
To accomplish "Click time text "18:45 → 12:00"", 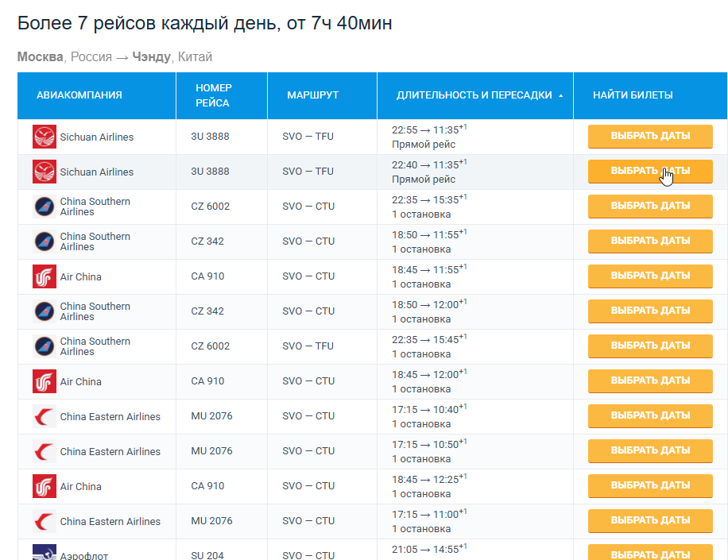I will pos(425,374).
